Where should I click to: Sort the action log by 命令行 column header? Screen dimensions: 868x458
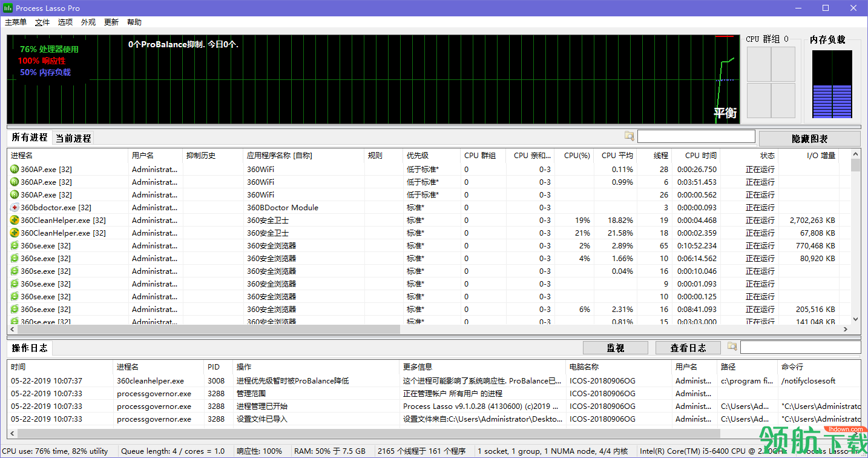(820, 367)
